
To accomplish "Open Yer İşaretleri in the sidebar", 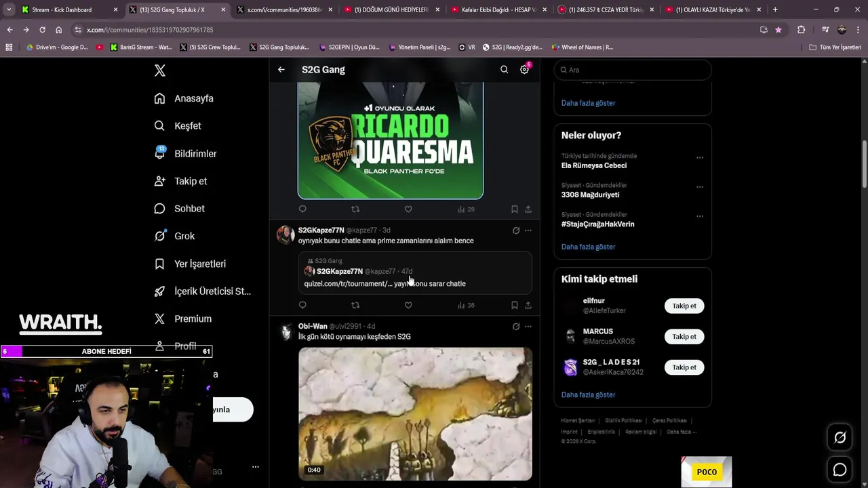I will [x=190, y=264].
